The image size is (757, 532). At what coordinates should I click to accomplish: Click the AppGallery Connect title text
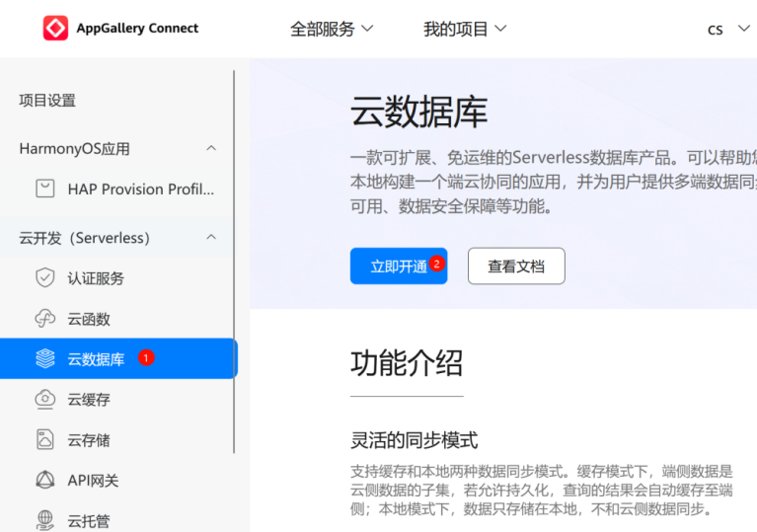coord(137,28)
